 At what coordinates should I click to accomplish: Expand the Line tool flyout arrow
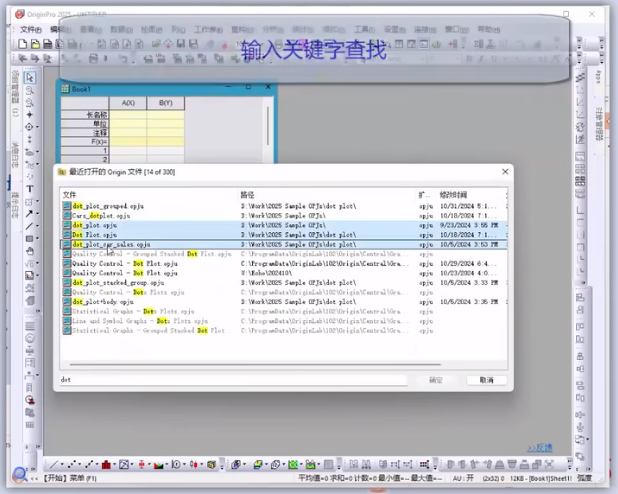[x=37, y=226]
